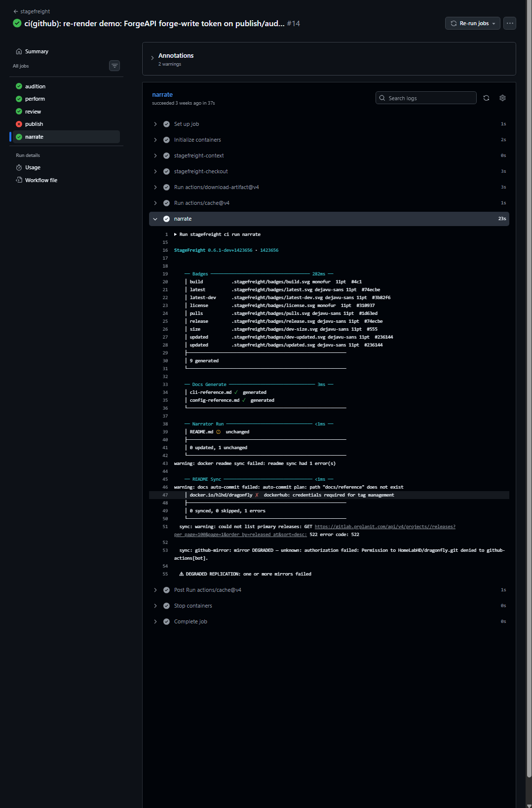Image resolution: width=532 pixels, height=808 pixels.
Task: Expand the Set up job step
Action: 329,124
